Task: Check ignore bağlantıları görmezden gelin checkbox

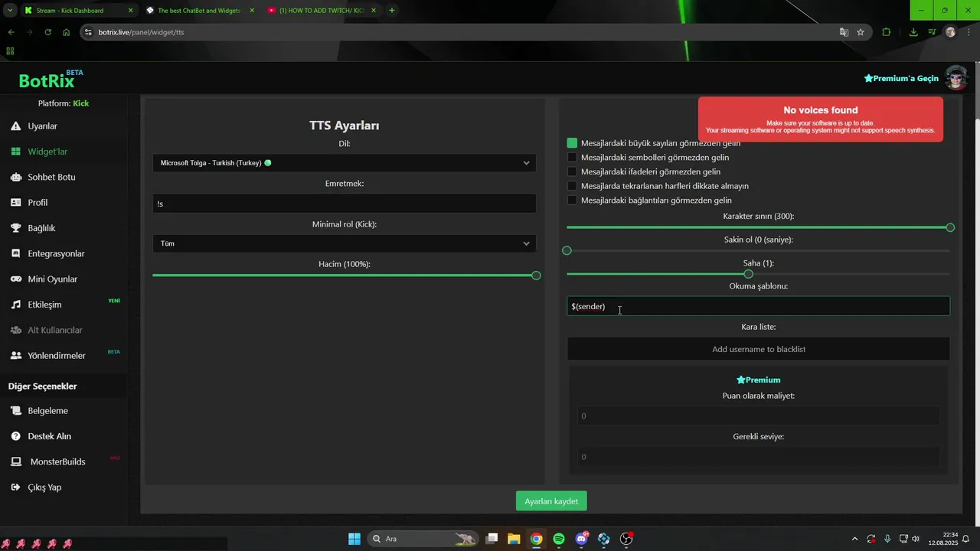Action: pos(572,201)
